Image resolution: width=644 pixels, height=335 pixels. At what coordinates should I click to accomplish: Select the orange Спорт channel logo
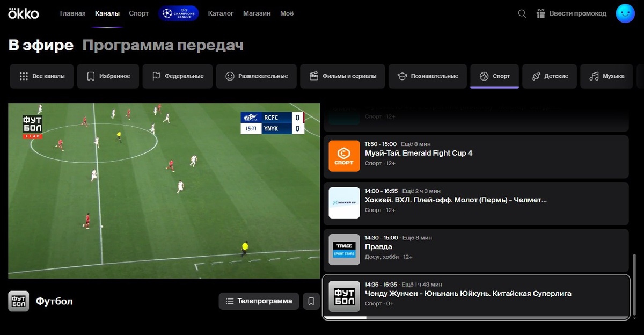(x=344, y=156)
